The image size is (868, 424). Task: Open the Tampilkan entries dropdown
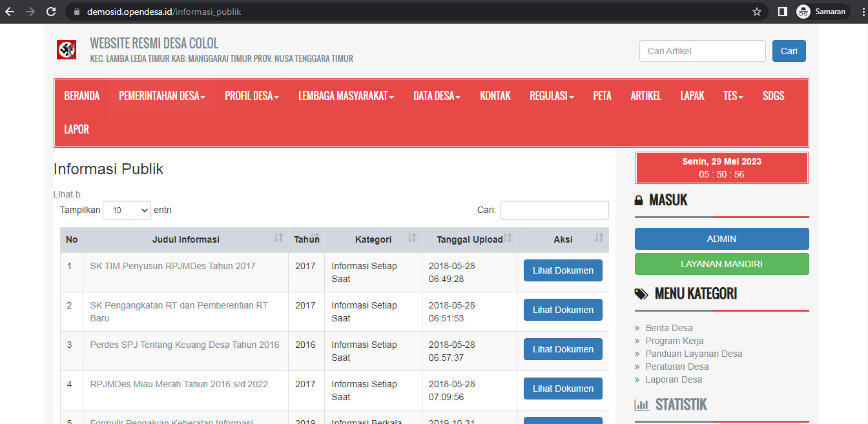[127, 210]
